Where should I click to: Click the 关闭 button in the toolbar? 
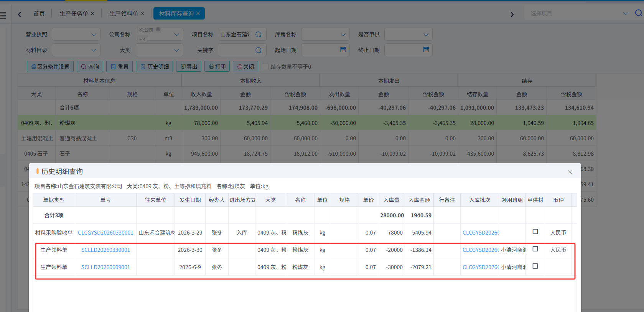point(245,67)
